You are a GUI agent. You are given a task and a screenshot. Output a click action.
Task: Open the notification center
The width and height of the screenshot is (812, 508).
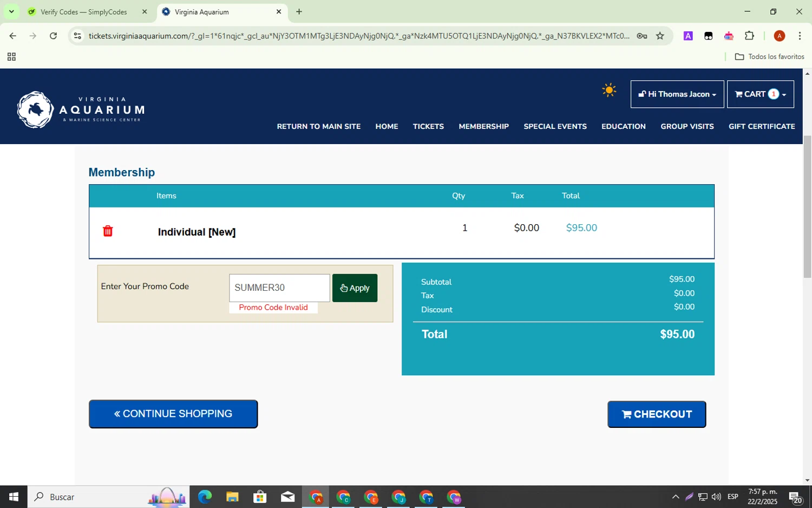click(x=795, y=497)
